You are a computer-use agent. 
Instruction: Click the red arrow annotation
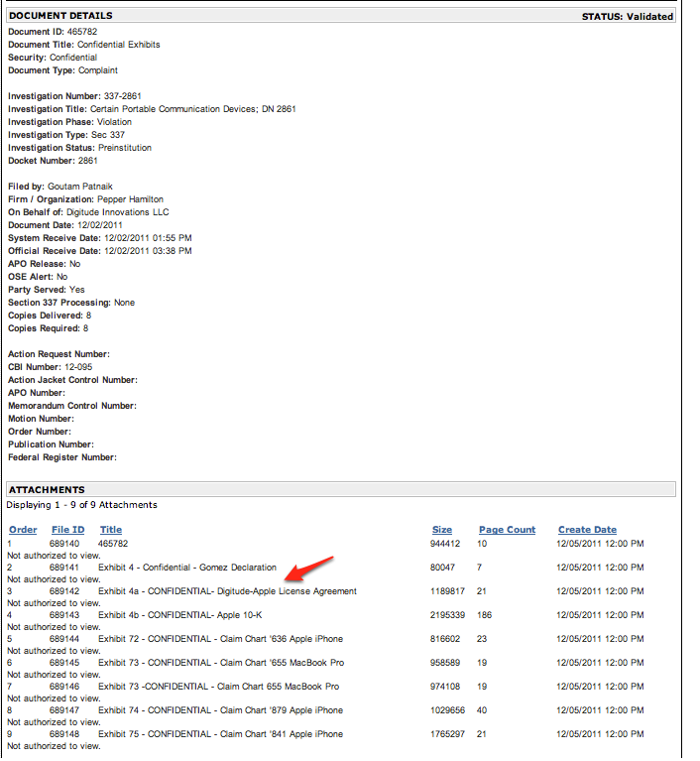[x=308, y=569]
